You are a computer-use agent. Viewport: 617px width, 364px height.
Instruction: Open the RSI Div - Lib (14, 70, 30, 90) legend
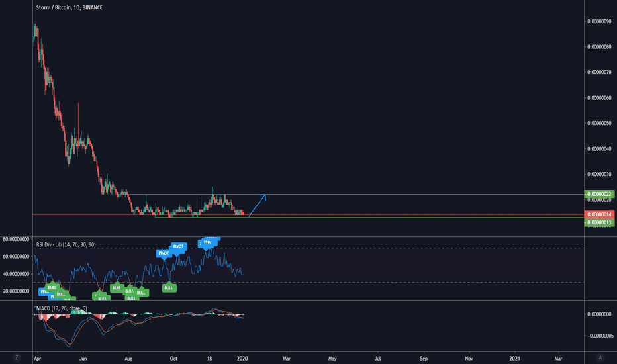click(x=66, y=244)
